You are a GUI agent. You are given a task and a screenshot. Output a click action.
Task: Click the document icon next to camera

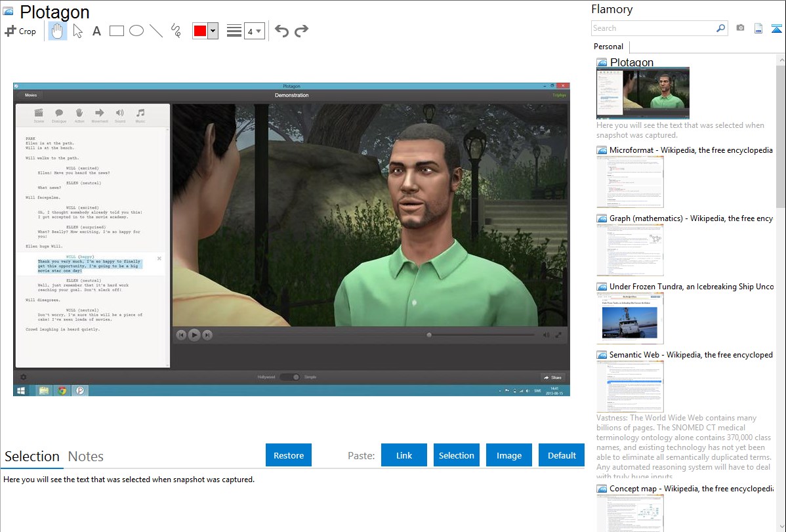point(758,28)
